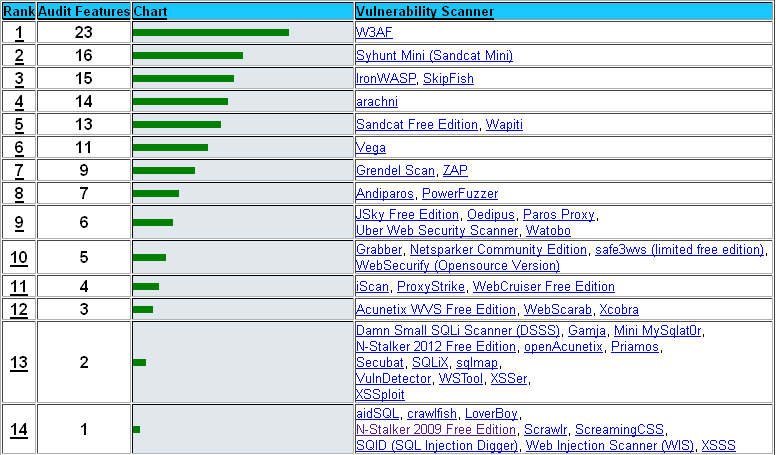Screen dimensions: 776x455
Task: Click rank number 10 link
Action: tap(19, 257)
